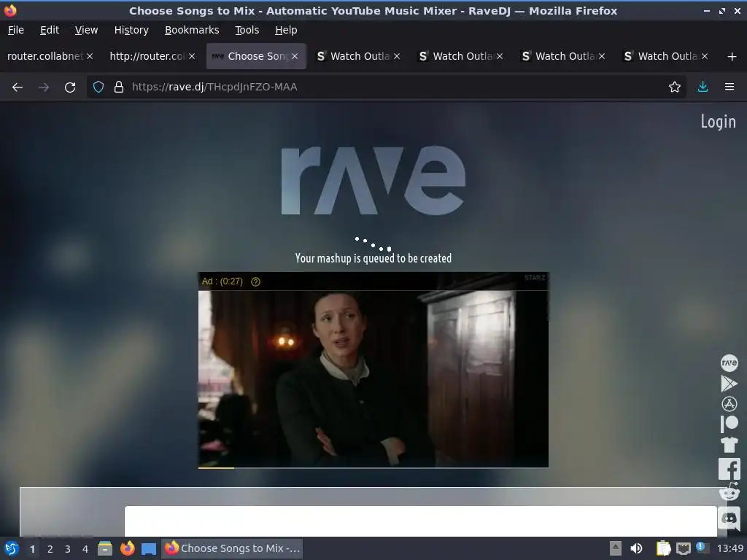
Task: Click the 13:49 clock
Action: 729,548
